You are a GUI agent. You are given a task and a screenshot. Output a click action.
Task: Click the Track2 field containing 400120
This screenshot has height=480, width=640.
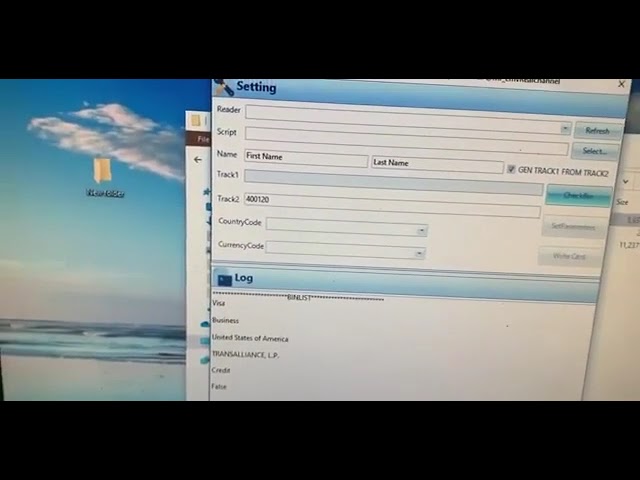click(392, 205)
